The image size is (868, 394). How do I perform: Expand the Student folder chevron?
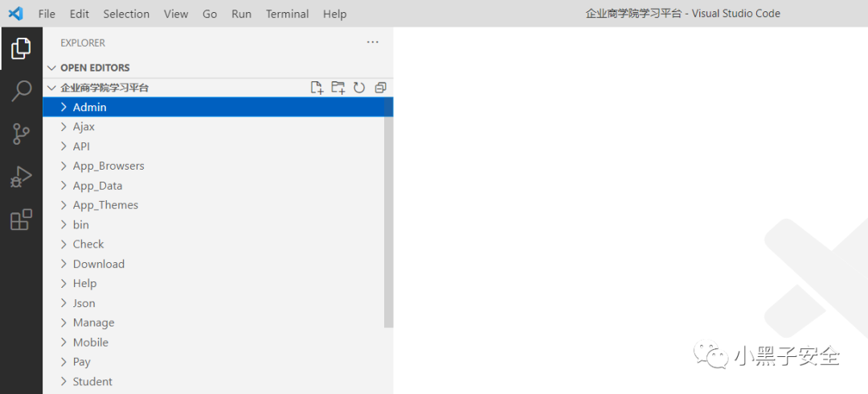63,381
